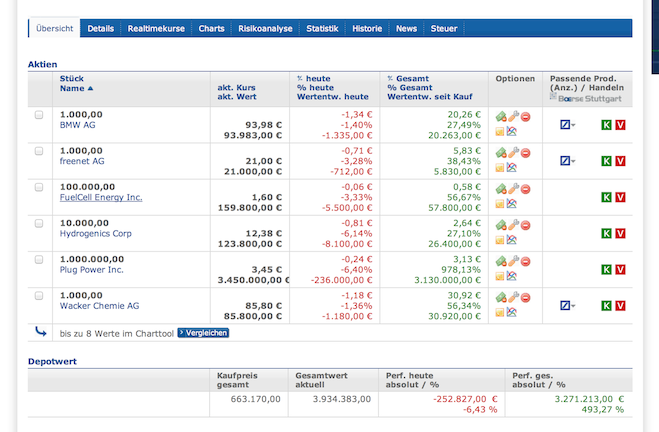Open the FuelCell Energy Inc. link

101,197
